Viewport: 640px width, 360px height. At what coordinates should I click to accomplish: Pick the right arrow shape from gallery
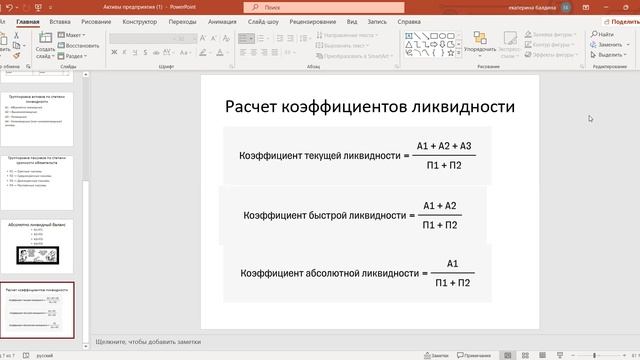coord(434,44)
